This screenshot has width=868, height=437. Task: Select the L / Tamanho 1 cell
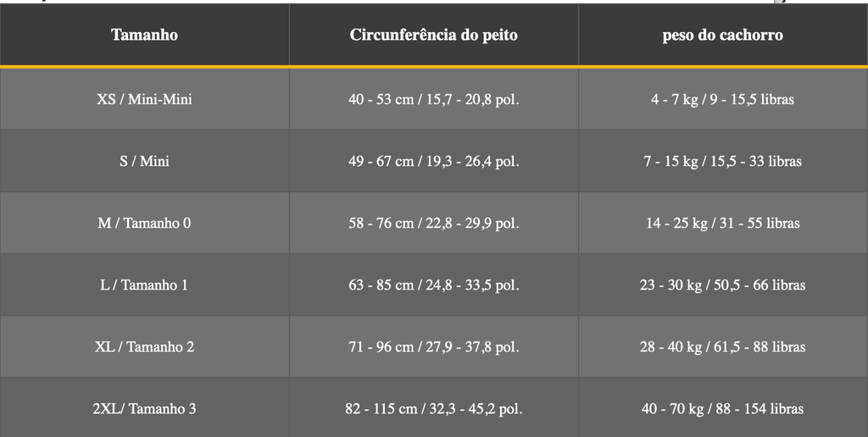point(144,285)
